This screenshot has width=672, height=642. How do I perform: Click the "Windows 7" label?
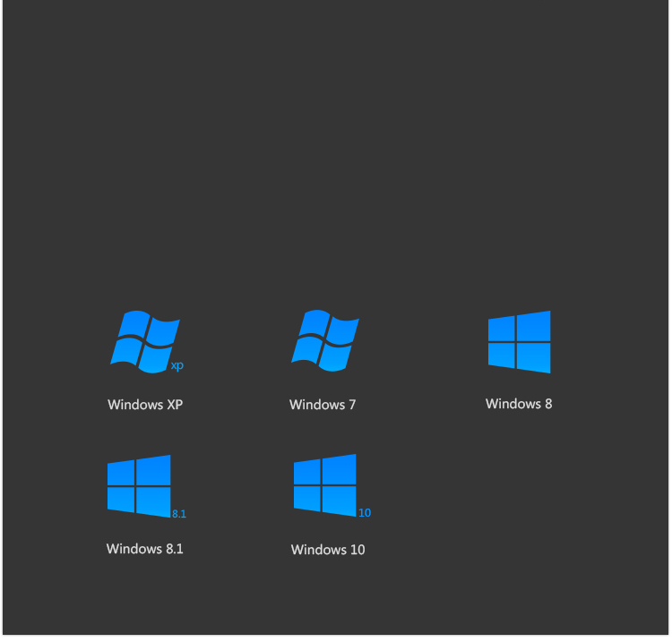323,405
